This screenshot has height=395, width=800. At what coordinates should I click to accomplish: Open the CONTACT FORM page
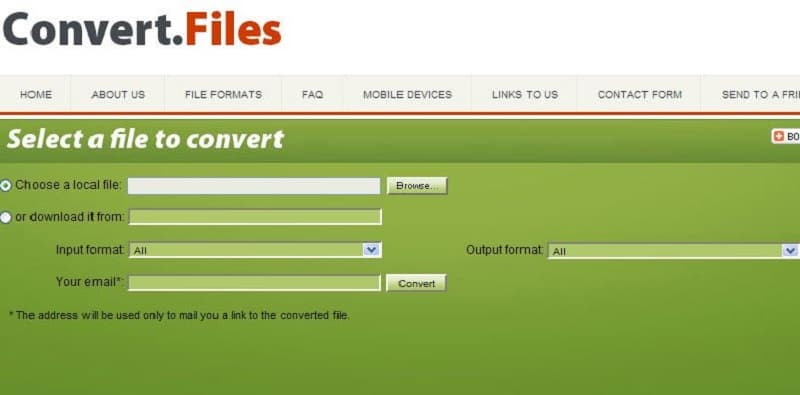639,94
